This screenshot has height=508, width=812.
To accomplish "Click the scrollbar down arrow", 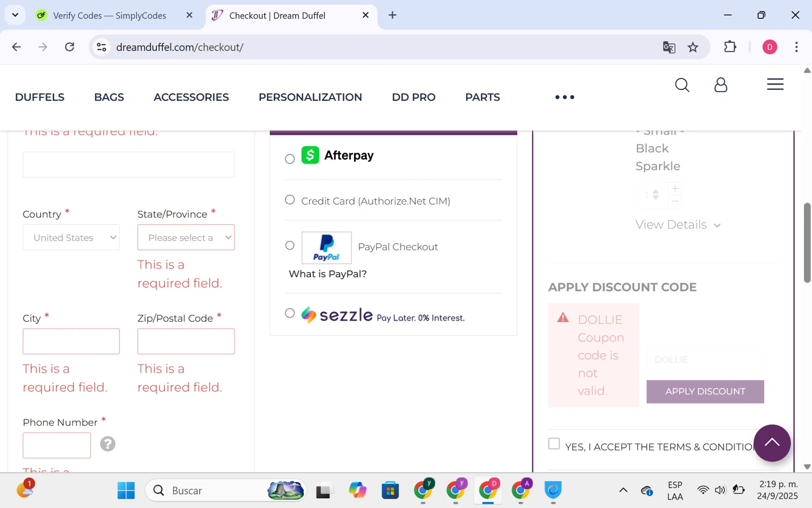I will point(807,467).
